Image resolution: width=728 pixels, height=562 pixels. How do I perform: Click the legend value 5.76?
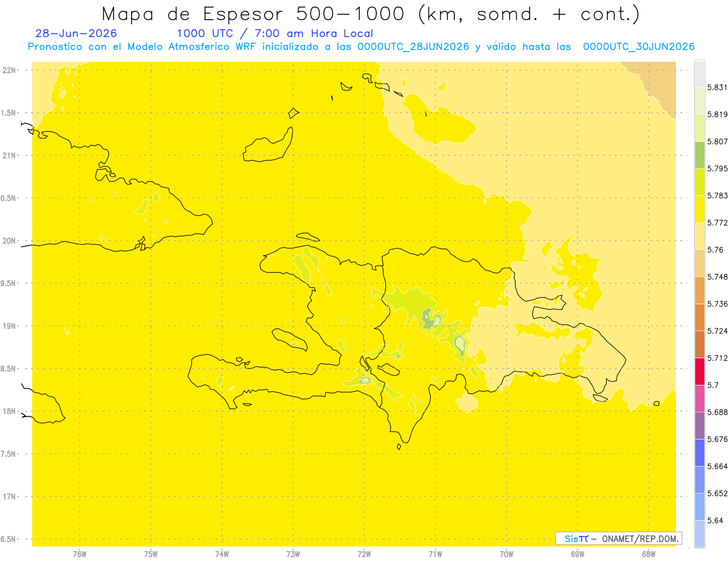715,250
